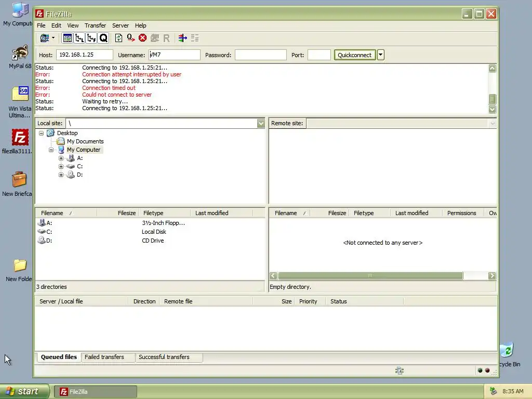This screenshot has height=399, width=532.
Task: Refresh the file and folder lists
Action: (x=119, y=38)
